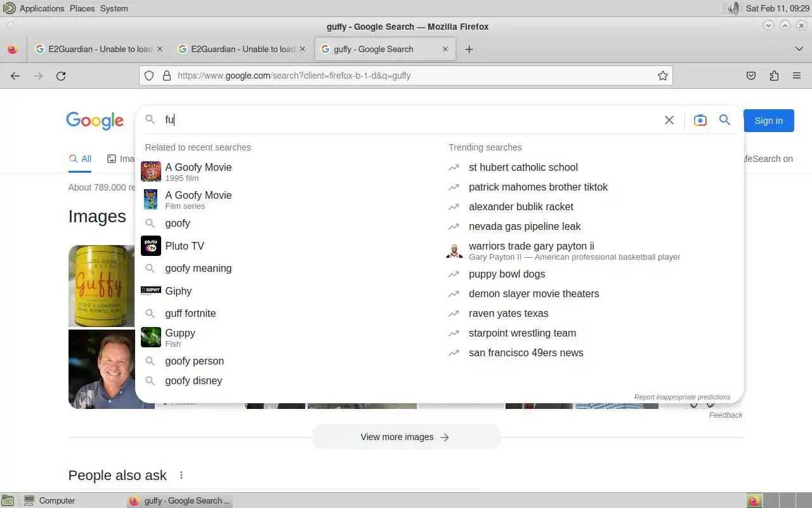Expand the list all tabs chevron
The image size is (812, 508).
tap(799, 49)
